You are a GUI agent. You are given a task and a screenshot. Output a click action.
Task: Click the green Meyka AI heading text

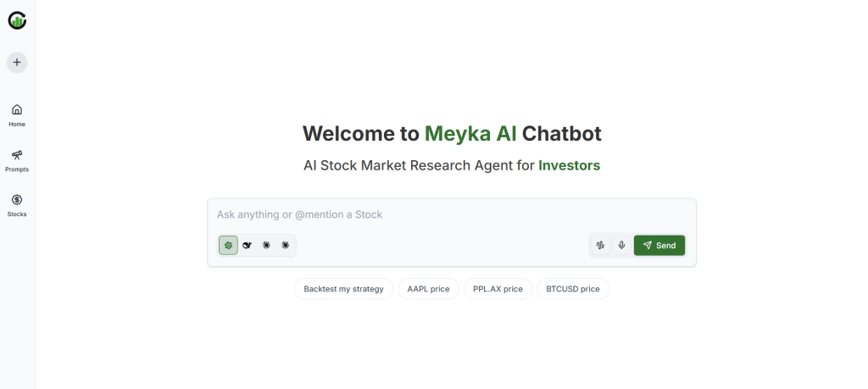point(470,134)
